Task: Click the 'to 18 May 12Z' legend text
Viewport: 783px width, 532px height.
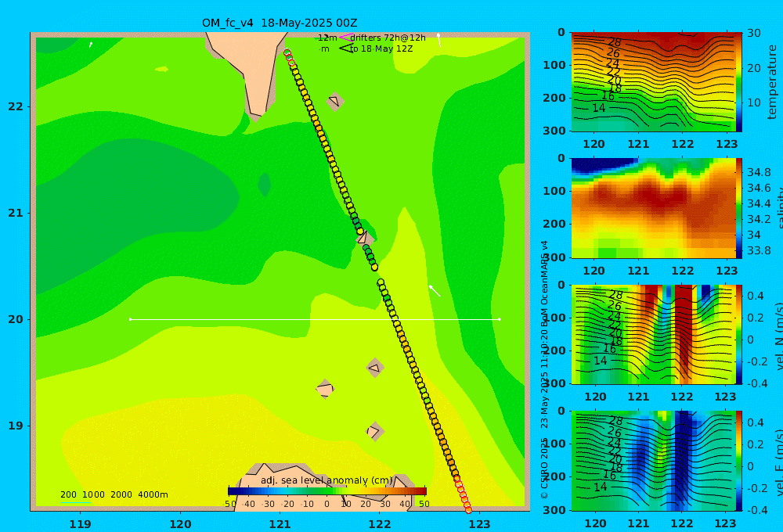Action: (381, 49)
